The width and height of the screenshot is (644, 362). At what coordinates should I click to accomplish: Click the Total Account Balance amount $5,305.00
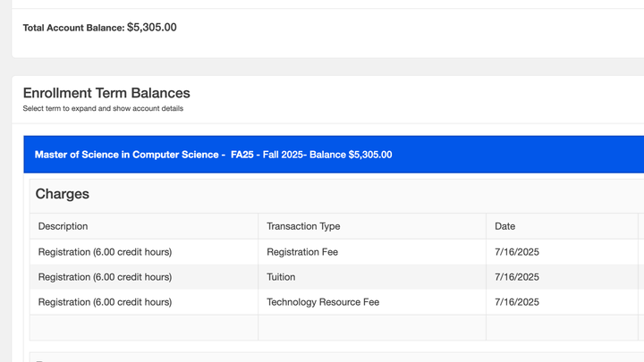151,28
